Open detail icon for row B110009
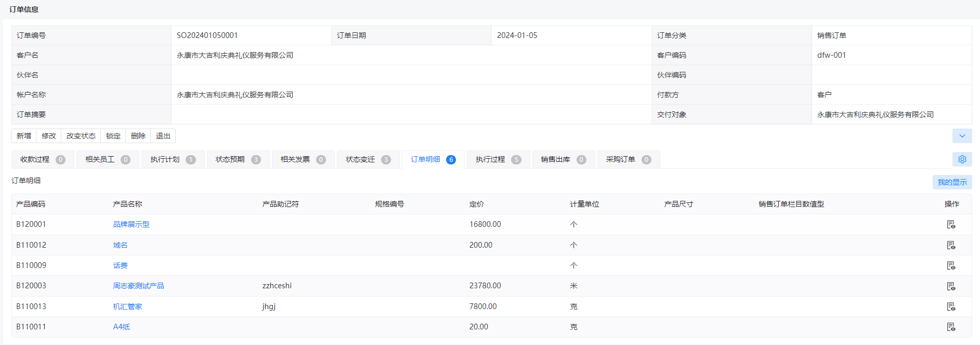The height and width of the screenshot is (345, 980). coord(951,265)
